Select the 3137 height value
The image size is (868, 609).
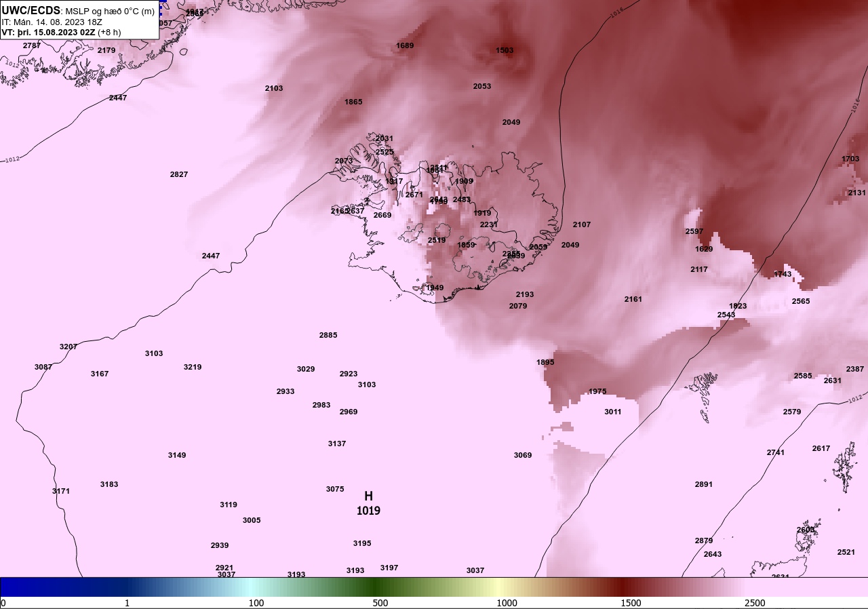click(x=337, y=444)
